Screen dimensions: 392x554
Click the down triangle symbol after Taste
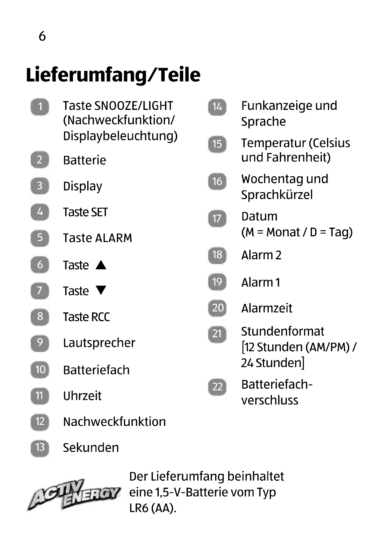click(101, 290)
